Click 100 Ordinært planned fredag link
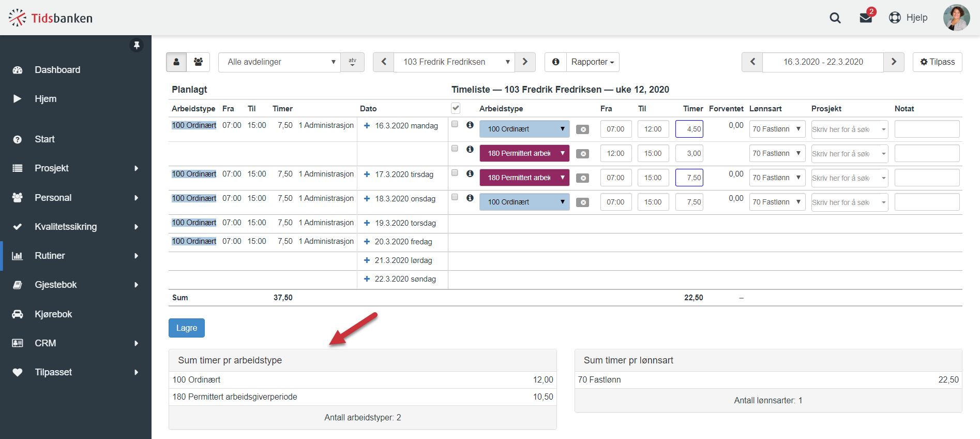The image size is (980, 439). click(x=194, y=241)
